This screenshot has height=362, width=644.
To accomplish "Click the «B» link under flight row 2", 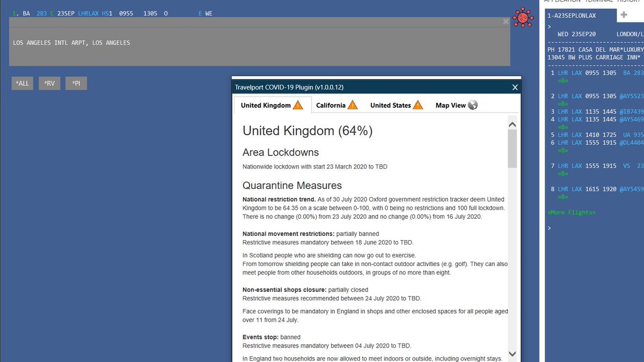I will [562, 104].
